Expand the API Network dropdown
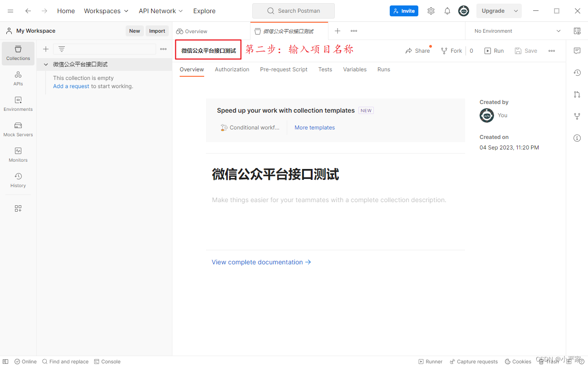The height and width of the screenshot is (367, 588). coord(161,11)
